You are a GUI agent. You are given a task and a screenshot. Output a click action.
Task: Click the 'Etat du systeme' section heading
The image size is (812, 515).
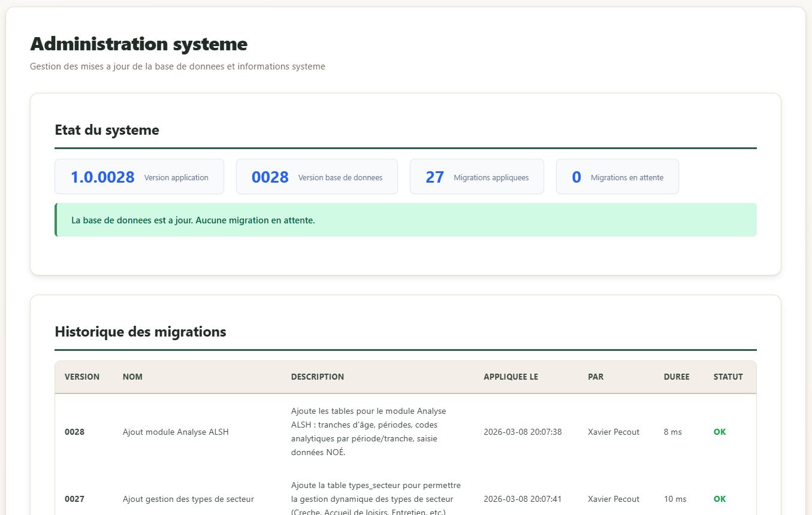pos(107,130)
